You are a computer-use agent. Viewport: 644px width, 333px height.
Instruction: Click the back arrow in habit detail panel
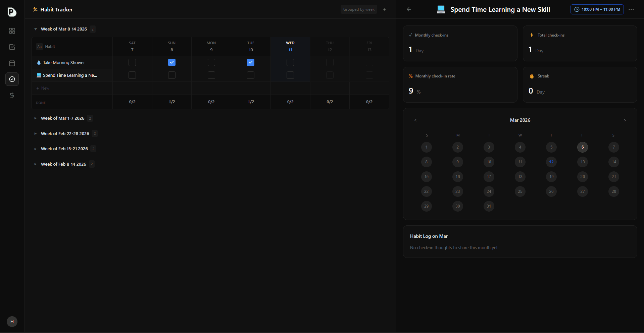(x=409, y=9)
